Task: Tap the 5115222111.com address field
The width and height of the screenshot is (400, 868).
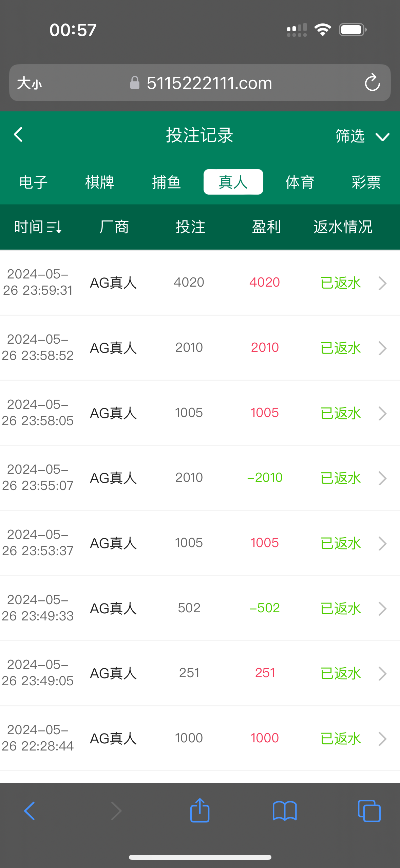Action: (209, 83)
